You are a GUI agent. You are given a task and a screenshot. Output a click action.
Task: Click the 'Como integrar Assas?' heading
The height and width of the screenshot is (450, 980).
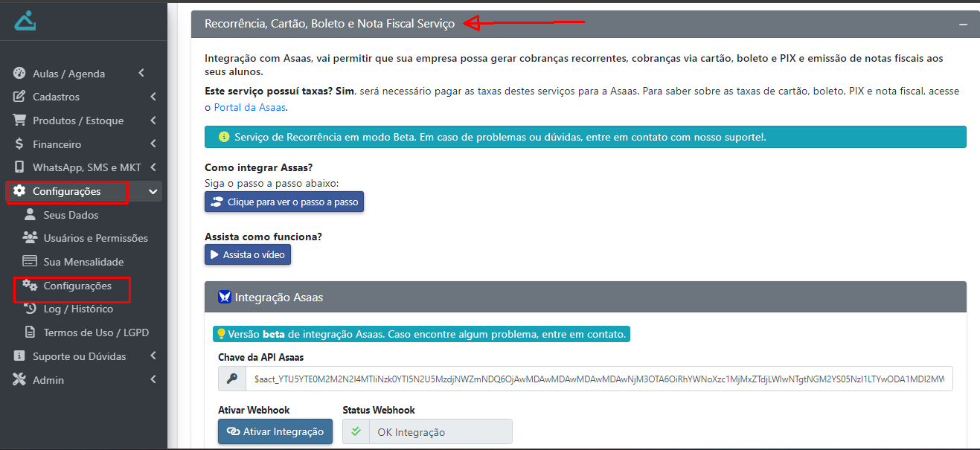click(x=258, y=167)
